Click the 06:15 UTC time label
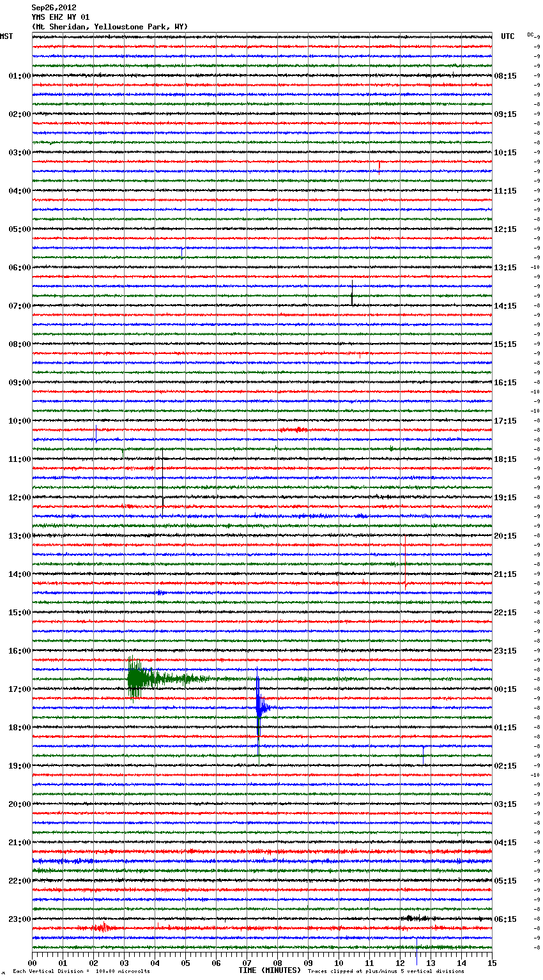The image size is (543, 980). pos(505,919)
